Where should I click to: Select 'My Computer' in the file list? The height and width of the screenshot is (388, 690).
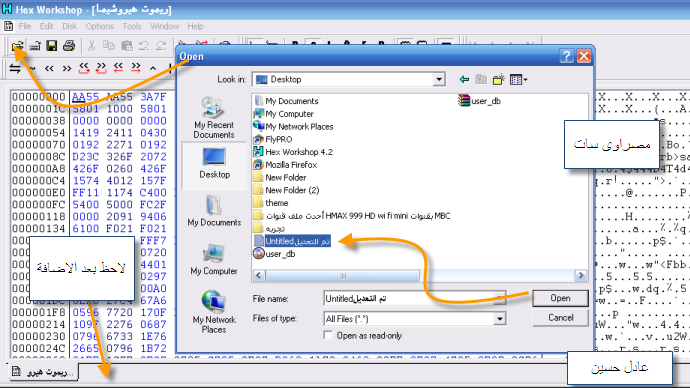click(283, 113)
